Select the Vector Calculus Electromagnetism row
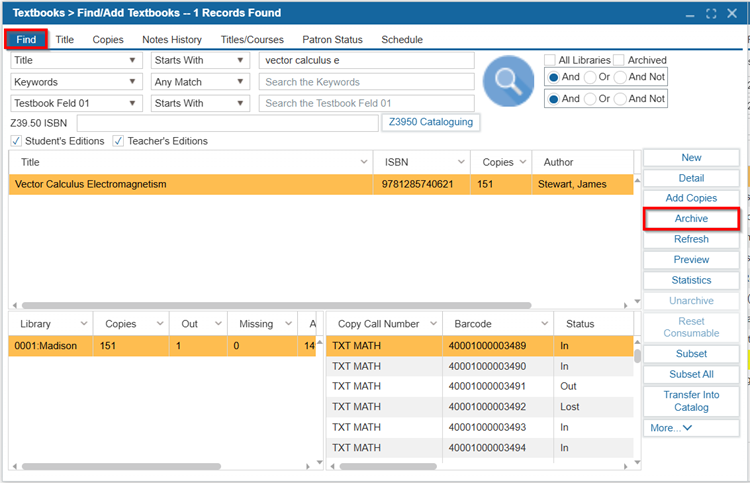 (x=321, y=184)
